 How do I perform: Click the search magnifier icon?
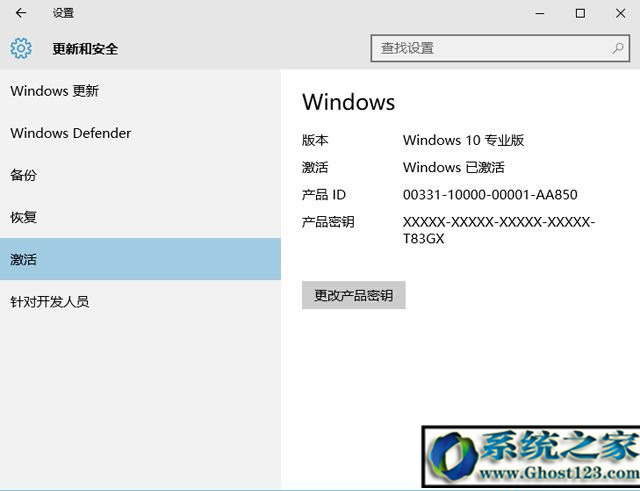coord(618,48)
